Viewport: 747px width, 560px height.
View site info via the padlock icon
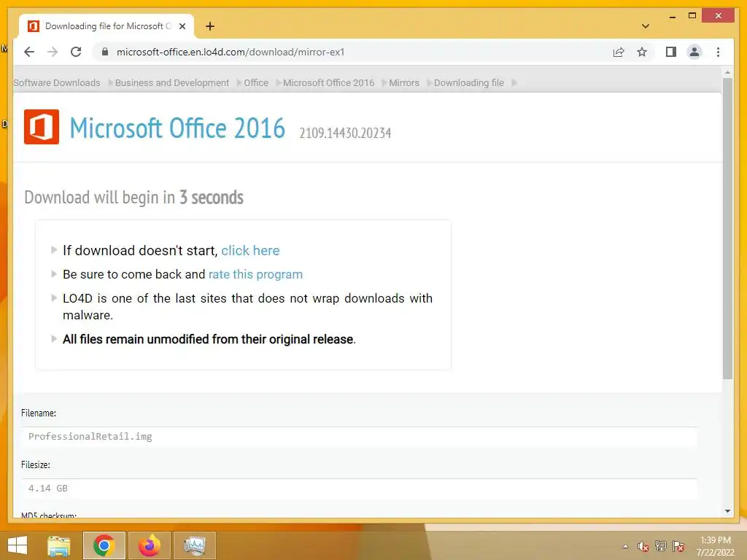(x=105, y=52)
